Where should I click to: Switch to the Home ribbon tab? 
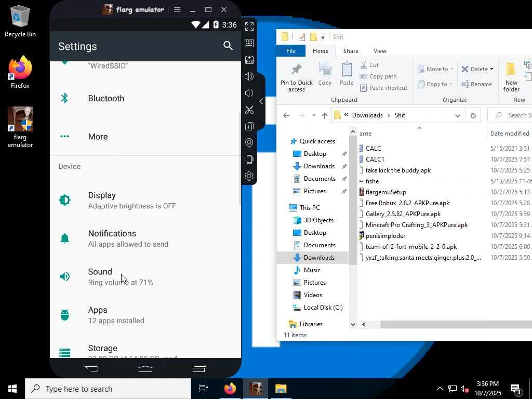point(320,51)
